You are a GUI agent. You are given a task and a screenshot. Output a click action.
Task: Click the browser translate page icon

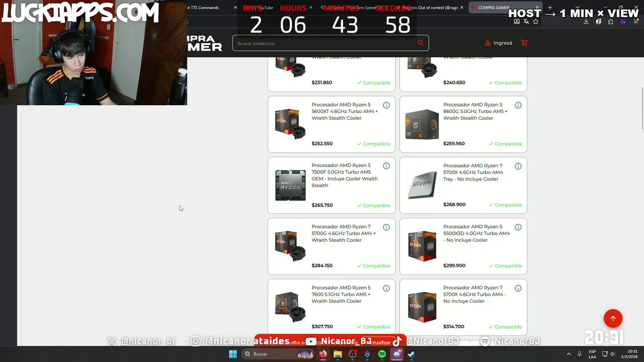click(526, 22)
